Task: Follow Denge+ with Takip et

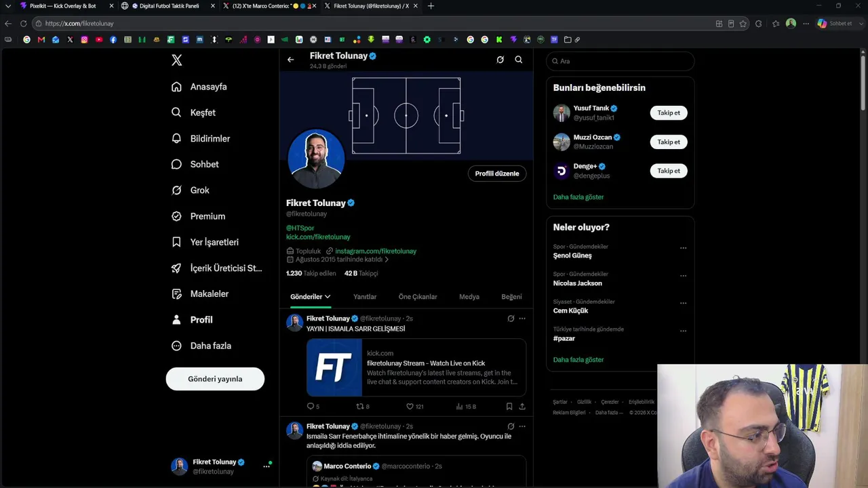Action: coord(669,171)
